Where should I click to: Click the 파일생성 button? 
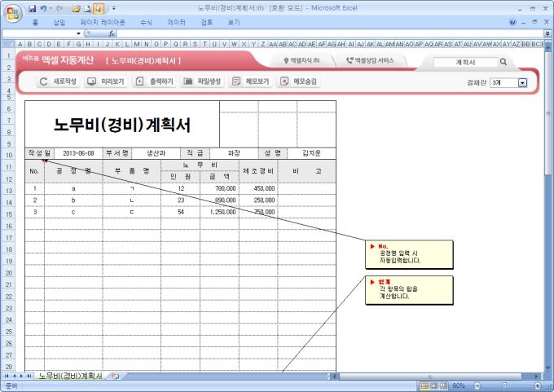pos(202,81)
